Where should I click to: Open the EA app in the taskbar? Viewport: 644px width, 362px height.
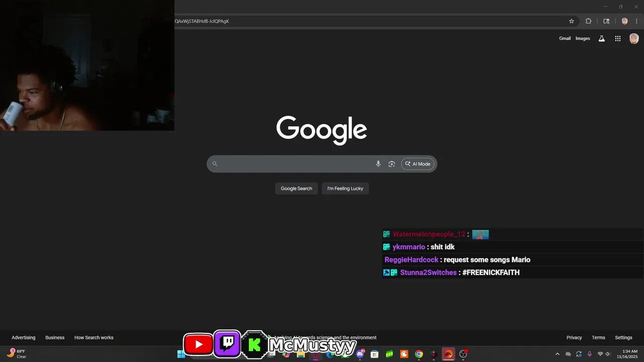[448, 354]
